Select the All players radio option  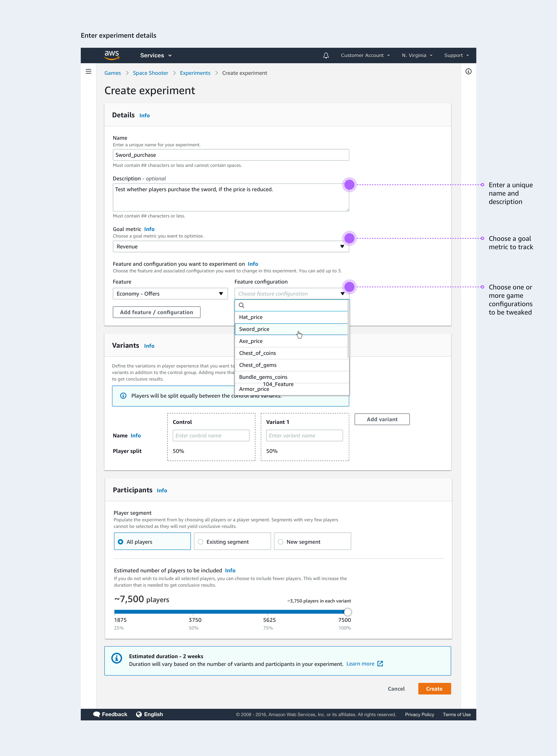(152, 541)
